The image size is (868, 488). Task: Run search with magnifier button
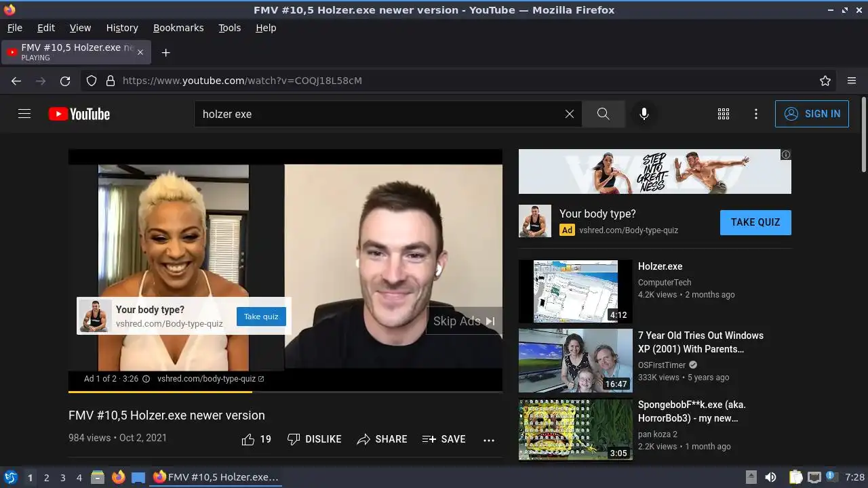click(x=604, y=114)
